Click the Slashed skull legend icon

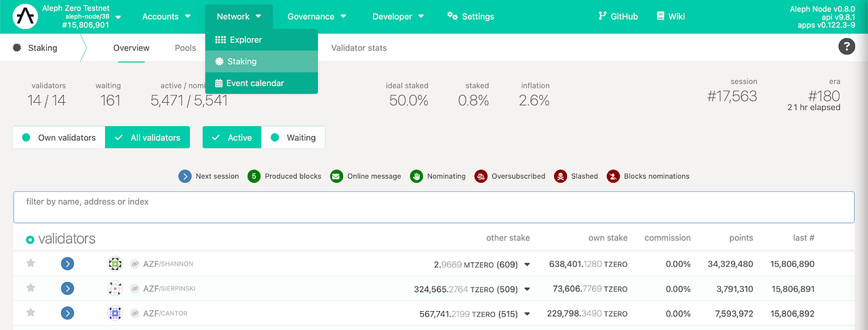(561, 176)
